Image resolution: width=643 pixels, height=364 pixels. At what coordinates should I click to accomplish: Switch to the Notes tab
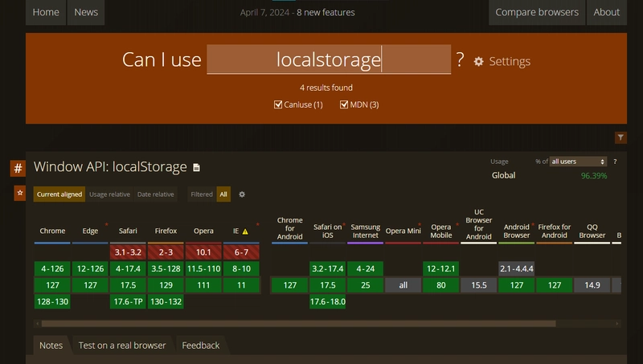(x=51, y=346)
